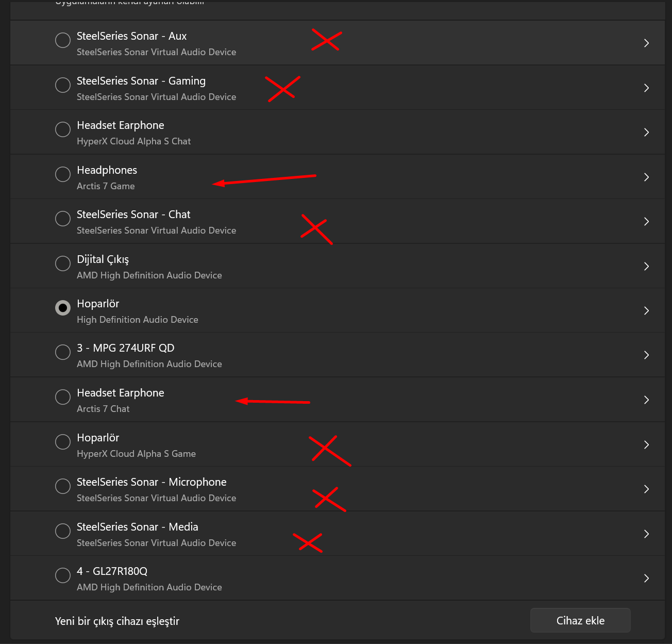Select the 4 - GL27R180Q radio button
Screen dimensions: 672x644
click(x=63, y=575)
